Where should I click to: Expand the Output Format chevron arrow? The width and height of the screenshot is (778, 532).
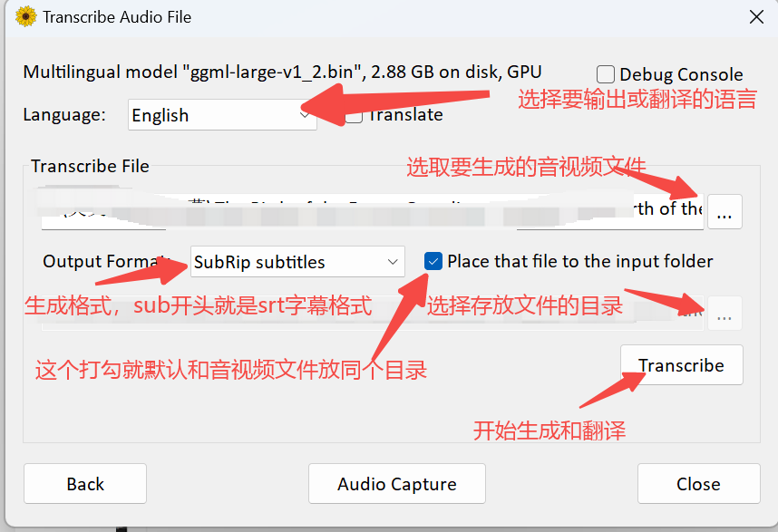coord(394,261)
